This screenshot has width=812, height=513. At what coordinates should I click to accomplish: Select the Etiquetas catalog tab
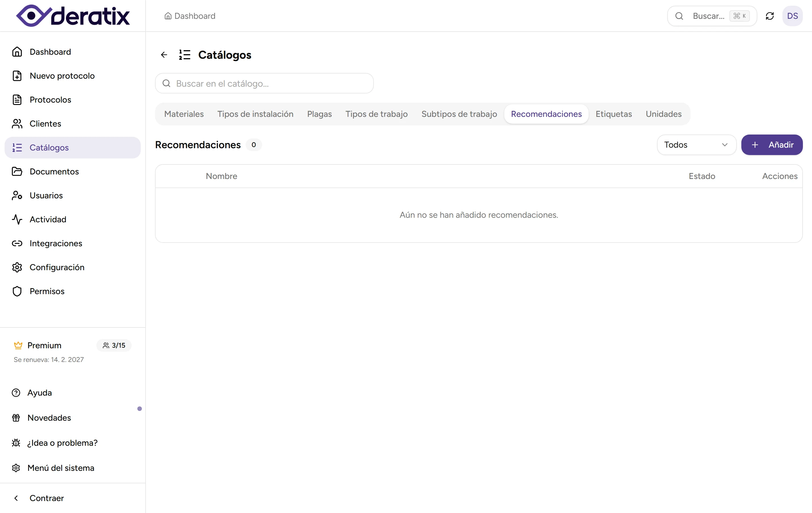[613, 114]
